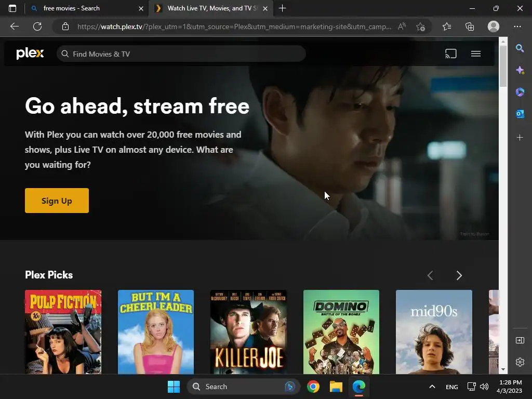This screenshot has height=399, width=532.
Task: Open a new browser tab
Action: point(282,8)
